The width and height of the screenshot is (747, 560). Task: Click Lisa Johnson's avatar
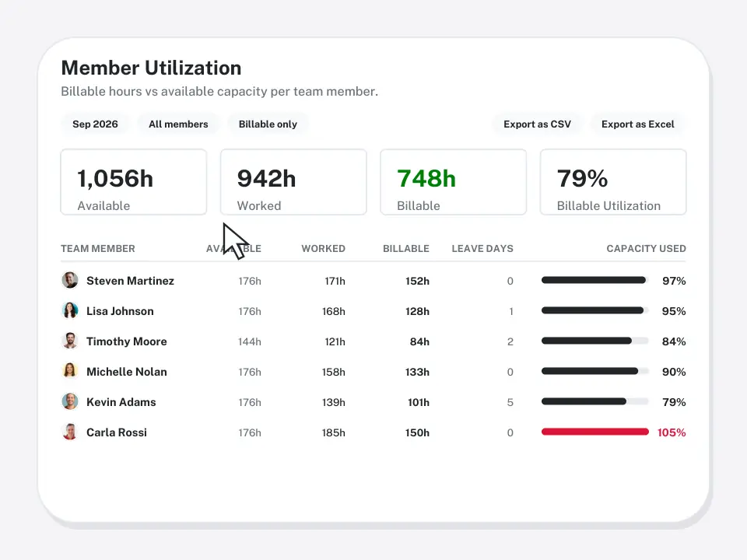70,310
